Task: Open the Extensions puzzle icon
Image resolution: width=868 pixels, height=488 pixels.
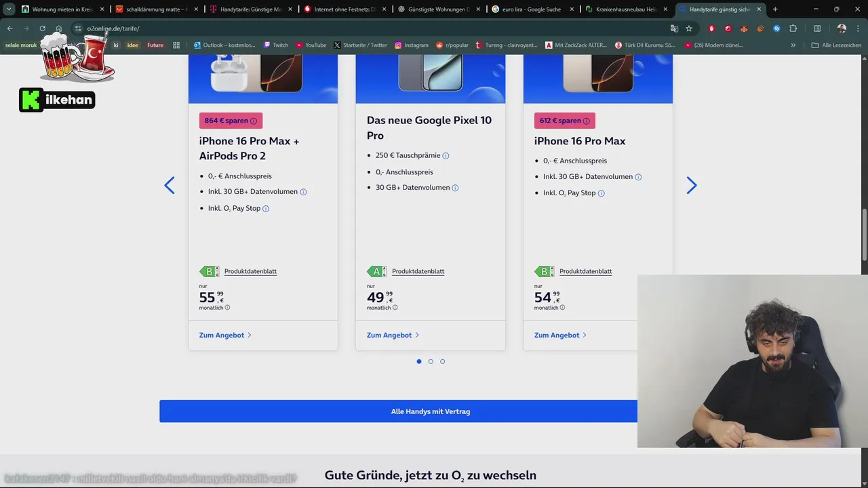Action: tap(793, 28)
